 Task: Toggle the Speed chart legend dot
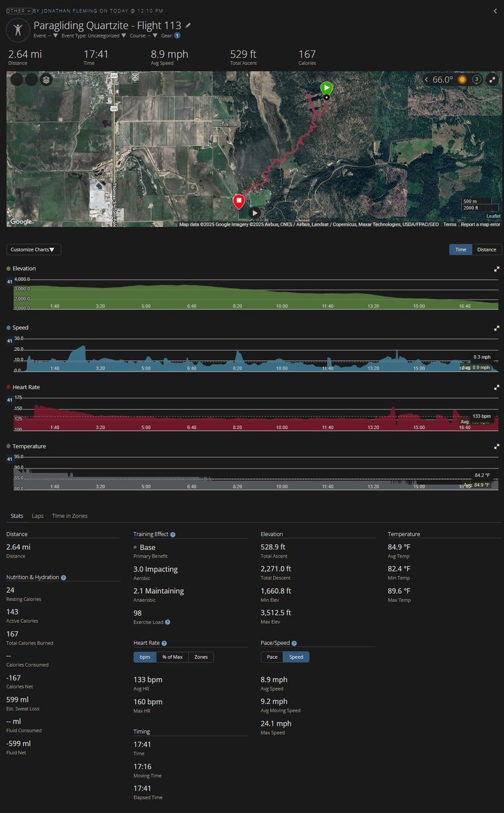point(9,327)
